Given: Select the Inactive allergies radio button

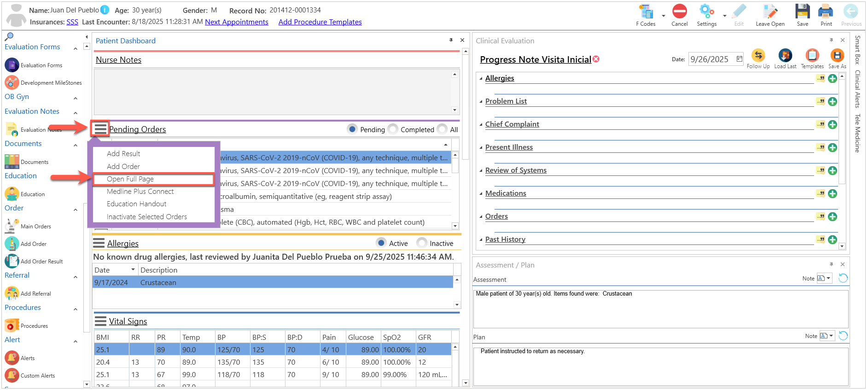Looking at the screenshot, I should (422, 243).
